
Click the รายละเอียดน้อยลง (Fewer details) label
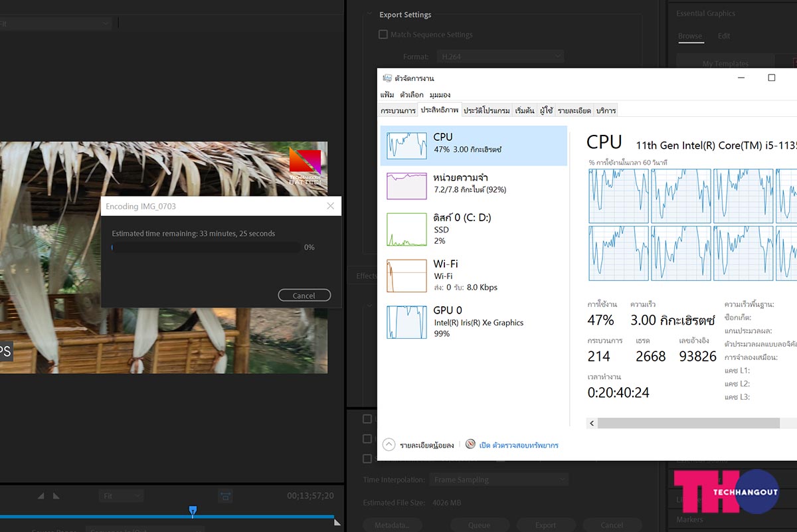[427, 445]
